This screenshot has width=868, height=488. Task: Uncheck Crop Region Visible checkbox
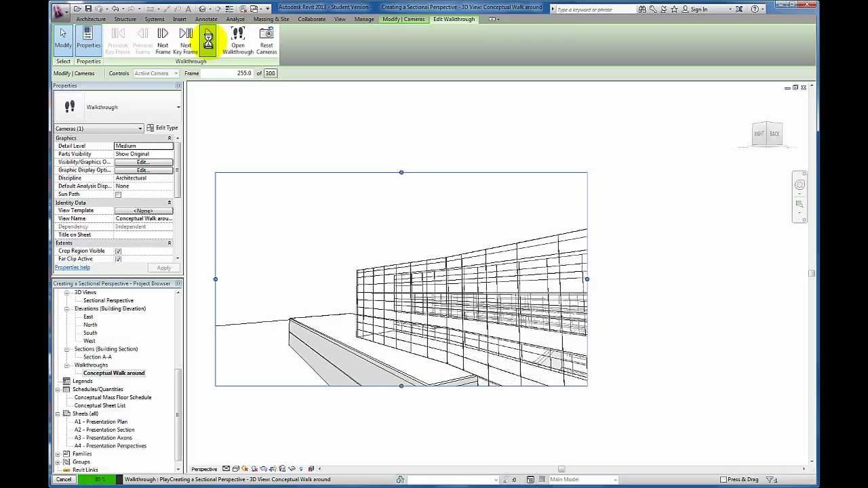pyautogui.click(x=118, y=251)
